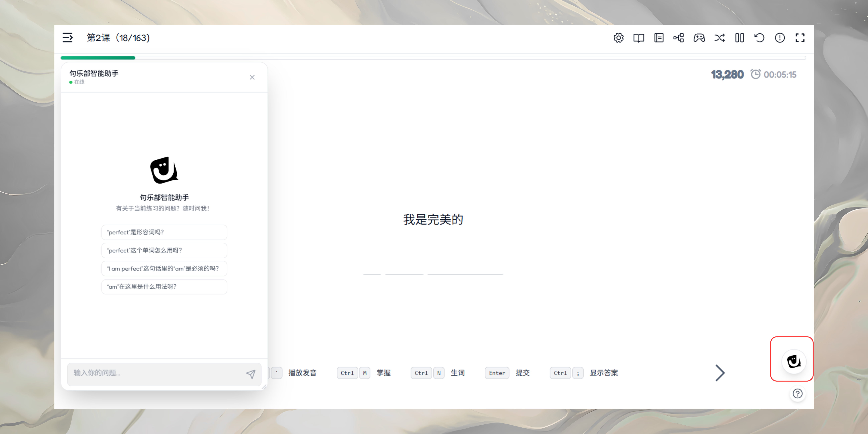Open the game controller mode icon

(x=699, y=38)
